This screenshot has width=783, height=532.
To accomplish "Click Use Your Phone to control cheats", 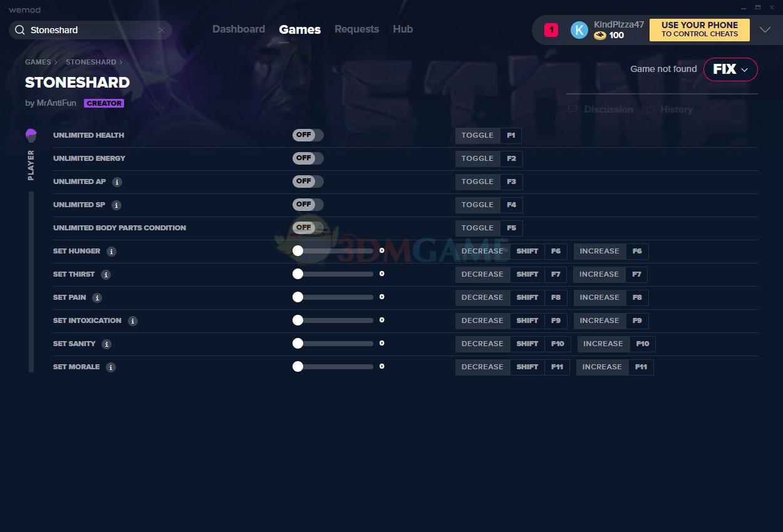I will (699, 30).
